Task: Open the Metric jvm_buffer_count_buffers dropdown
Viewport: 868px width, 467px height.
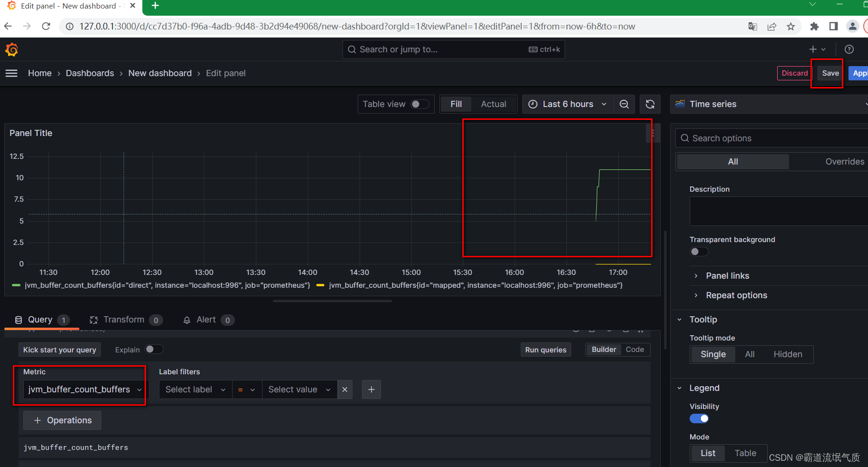Action: point(85,389)
